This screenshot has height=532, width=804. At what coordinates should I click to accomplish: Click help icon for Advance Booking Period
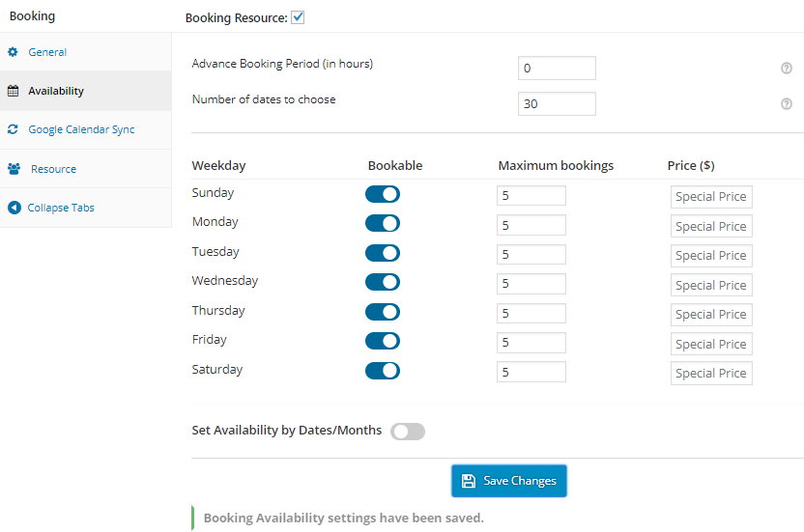[x=787, y=69]
